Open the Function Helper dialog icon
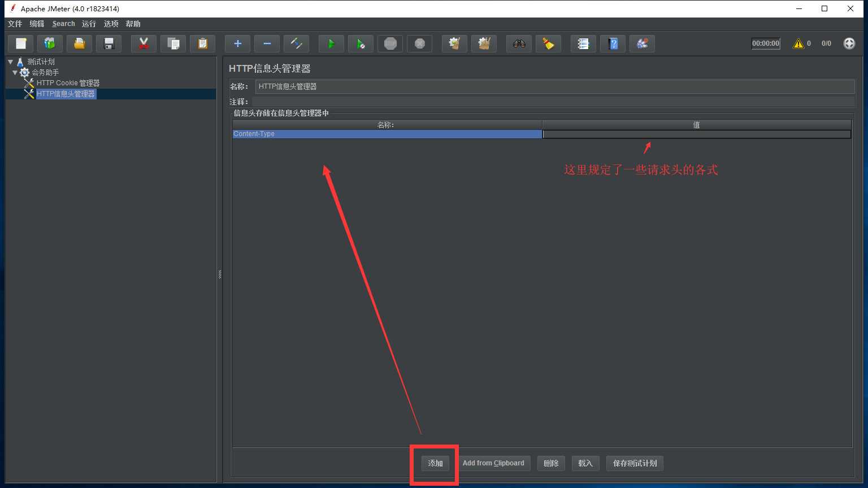868x488 pixels. [583, 43]
